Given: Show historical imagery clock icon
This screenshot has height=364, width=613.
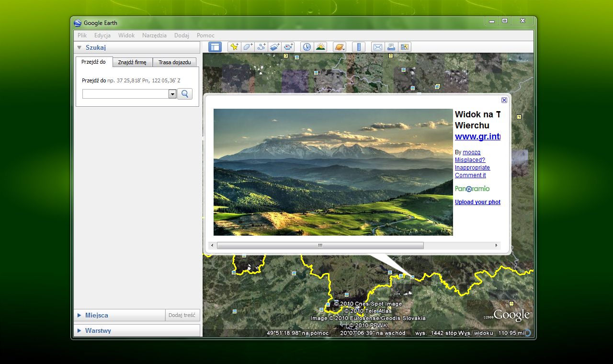Looking at the screenshot, I should 306,47.
